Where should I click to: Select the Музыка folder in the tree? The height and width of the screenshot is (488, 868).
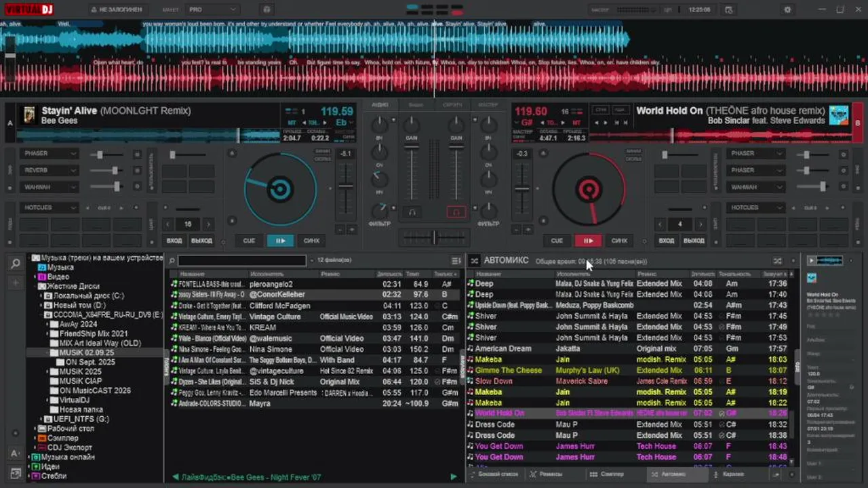60,268
